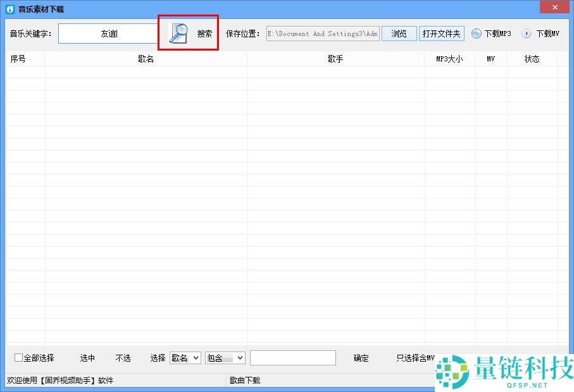Sort by the 歌手 column header
The image size is (574, 392).
(x=335, y=59)
